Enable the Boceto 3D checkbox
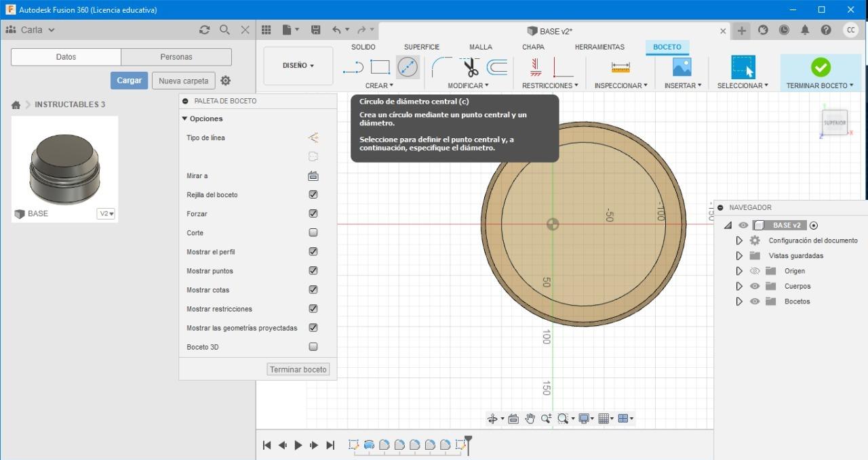 pos(313,347)
